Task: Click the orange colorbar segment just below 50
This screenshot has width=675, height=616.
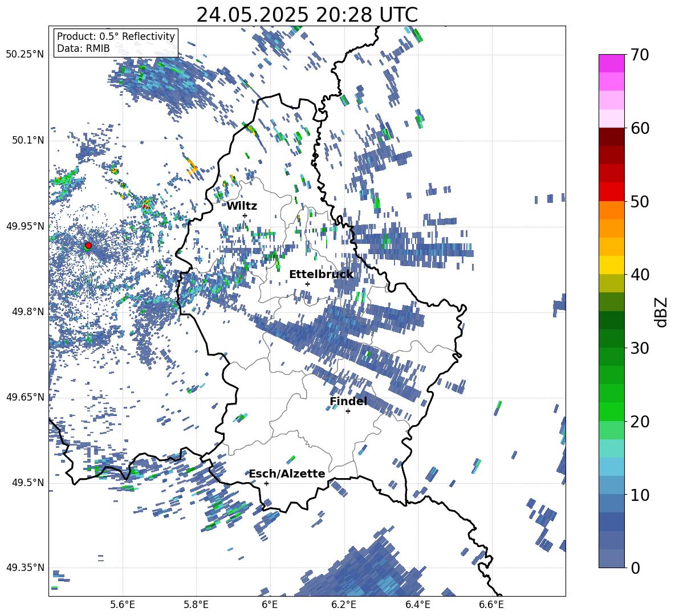Action: 611,210
